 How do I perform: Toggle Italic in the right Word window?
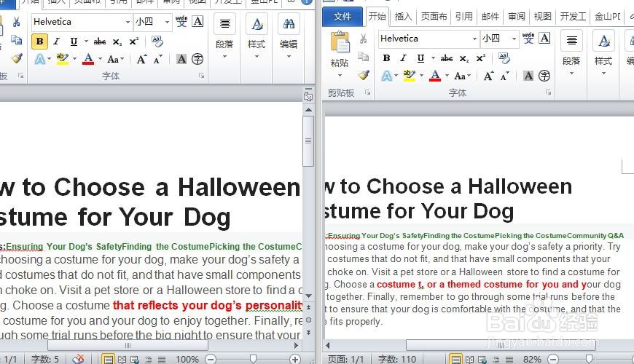403,58
